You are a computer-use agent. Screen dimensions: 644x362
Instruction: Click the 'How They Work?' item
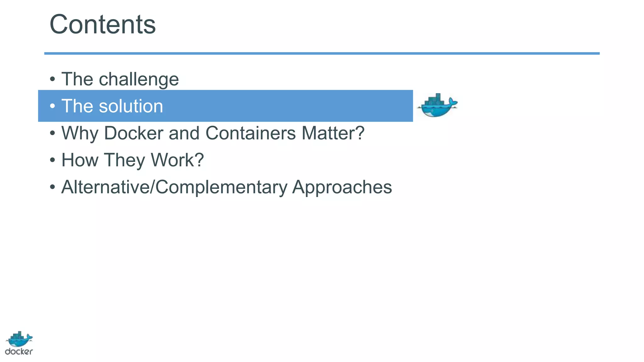click(x=132, y=160)
